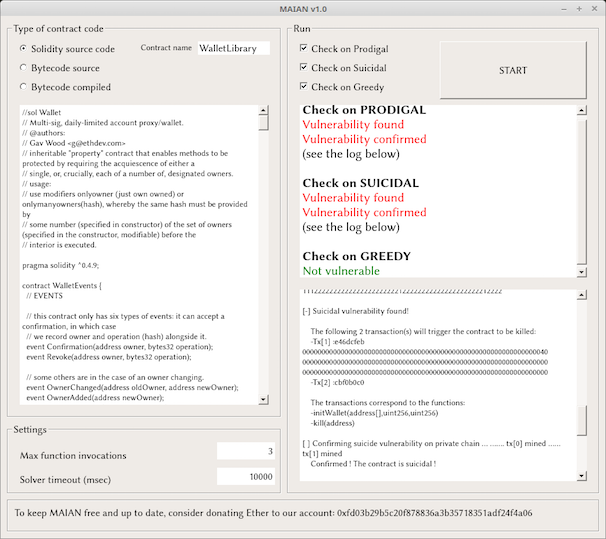Click the source code pane's scrollbar thumb
Image resolution: width=606 pixels, height=539 pixels.
263,123
